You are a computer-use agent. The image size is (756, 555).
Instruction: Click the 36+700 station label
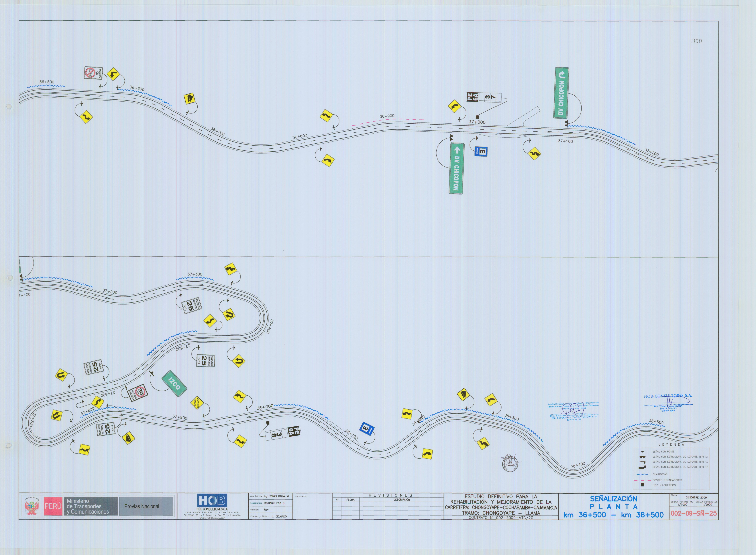(x=218, y=131)
